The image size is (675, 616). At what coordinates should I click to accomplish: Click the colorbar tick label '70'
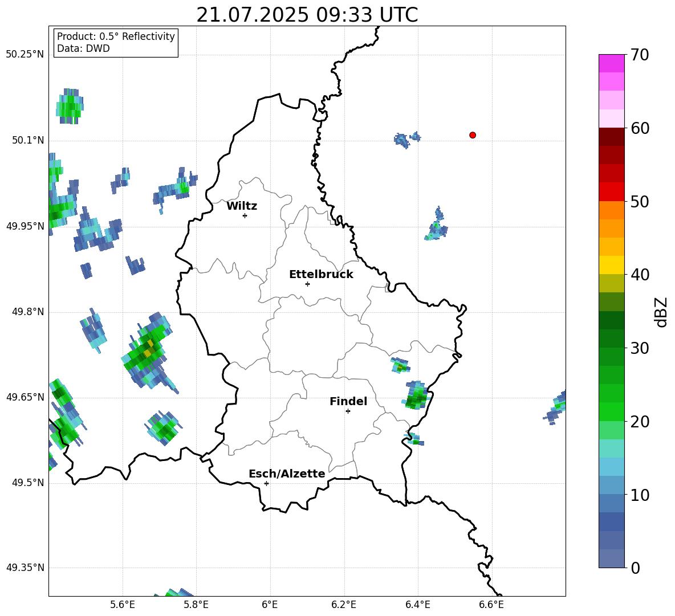click(640, 55)
